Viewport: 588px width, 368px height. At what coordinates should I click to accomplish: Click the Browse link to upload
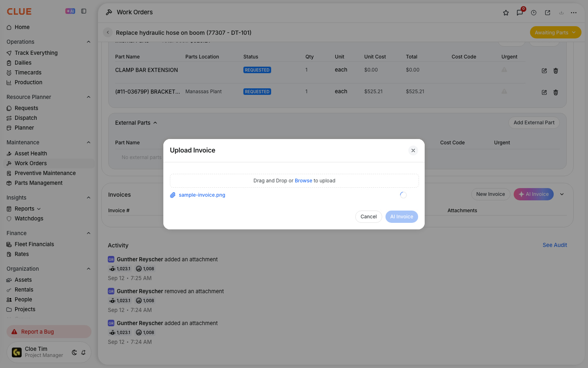click(x=303, y=181)
